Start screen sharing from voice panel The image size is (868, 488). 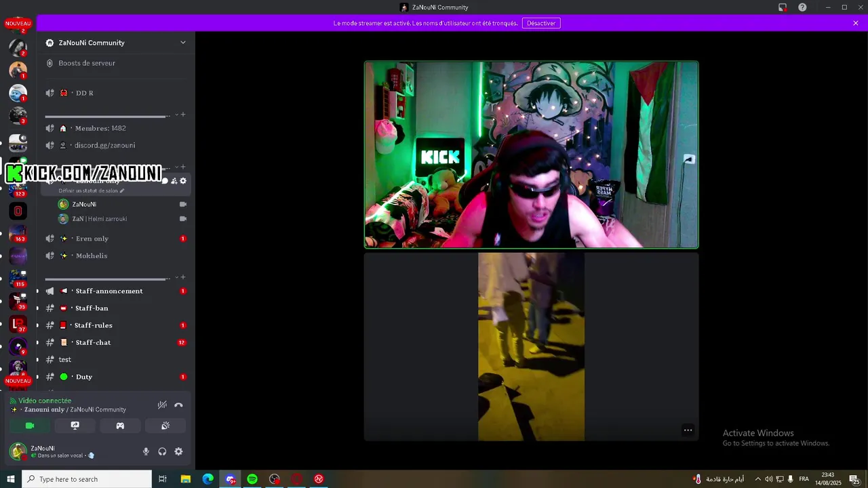[x=75, y=426]
